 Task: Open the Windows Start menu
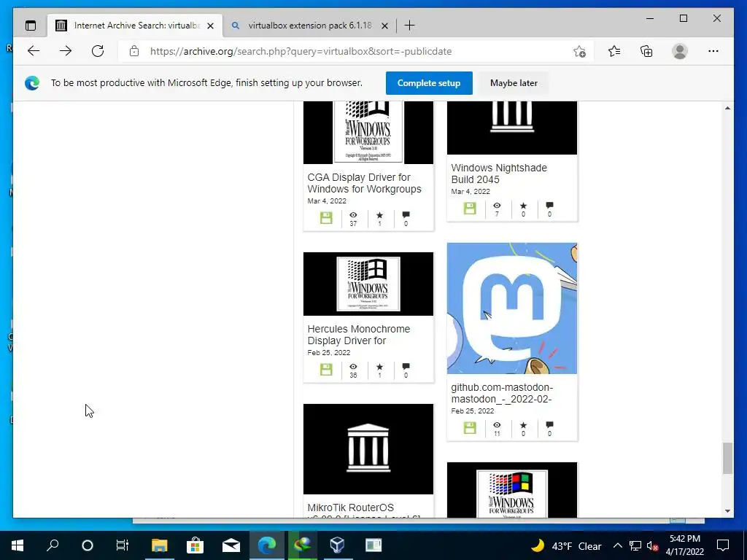pos(18,545)
